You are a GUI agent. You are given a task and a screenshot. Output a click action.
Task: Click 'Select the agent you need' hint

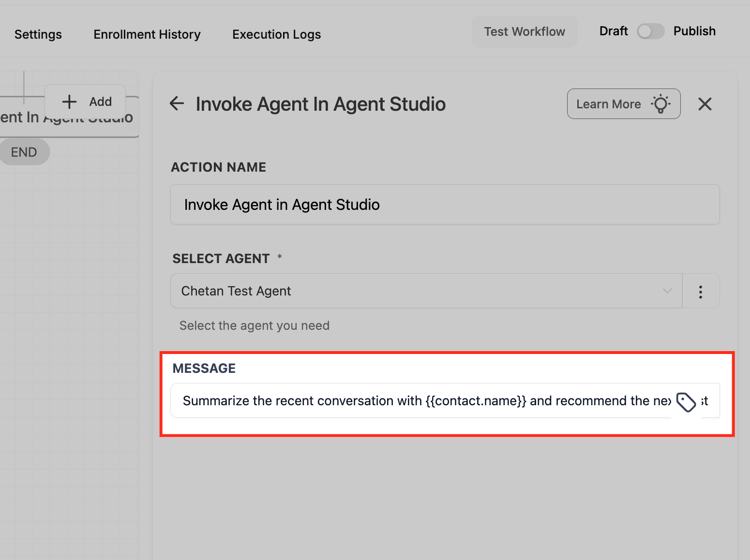[255, 325]
